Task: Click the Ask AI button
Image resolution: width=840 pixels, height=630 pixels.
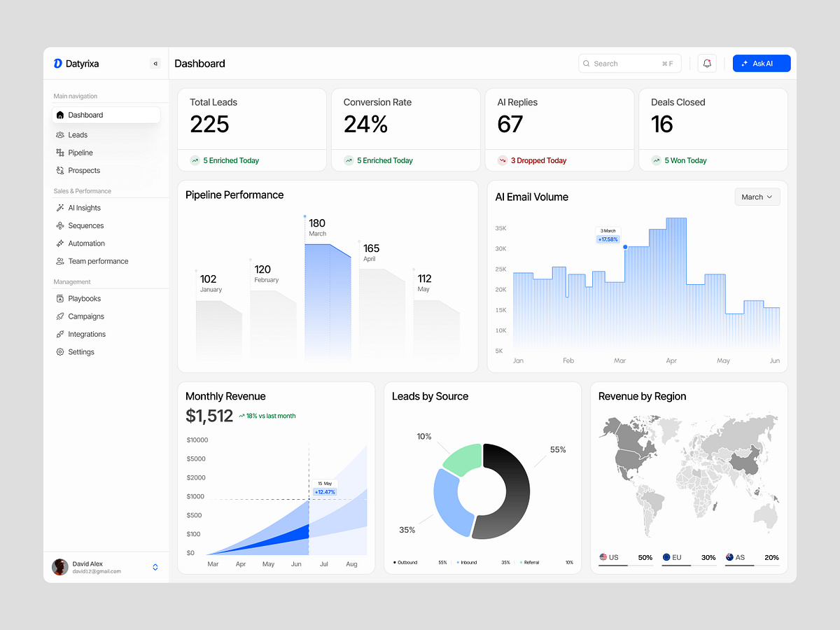Action: point(762,64)
